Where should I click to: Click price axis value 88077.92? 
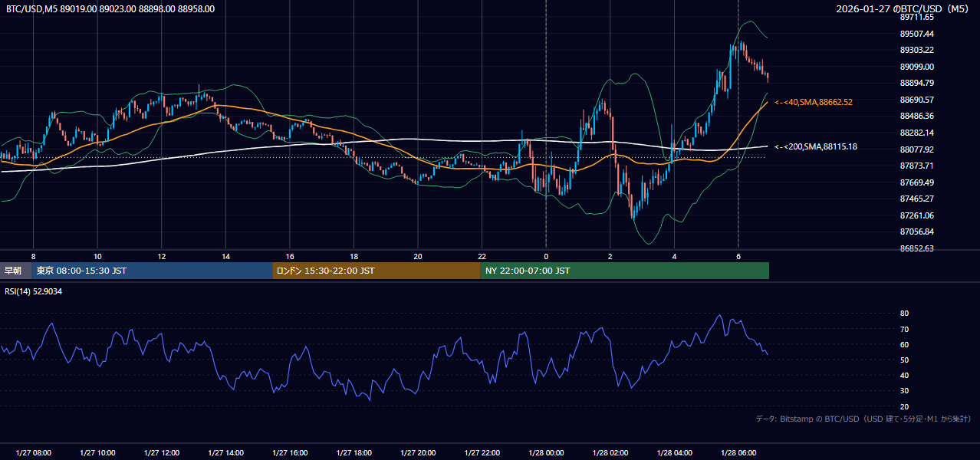(916, 149)
